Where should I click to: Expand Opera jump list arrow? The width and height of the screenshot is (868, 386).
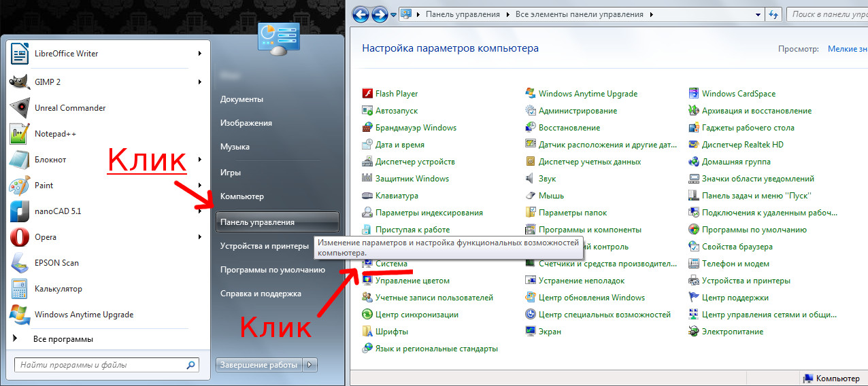200,237
